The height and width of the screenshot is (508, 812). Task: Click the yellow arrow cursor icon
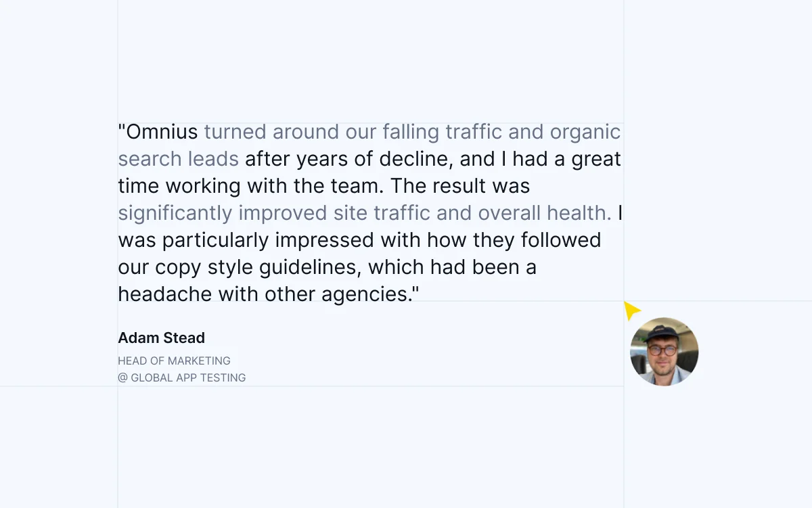pos(631,310)
